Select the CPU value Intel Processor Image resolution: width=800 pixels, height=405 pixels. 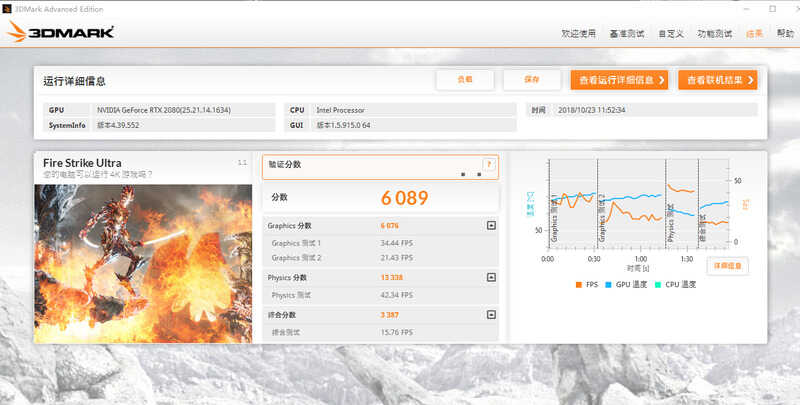tap(340, 110)
